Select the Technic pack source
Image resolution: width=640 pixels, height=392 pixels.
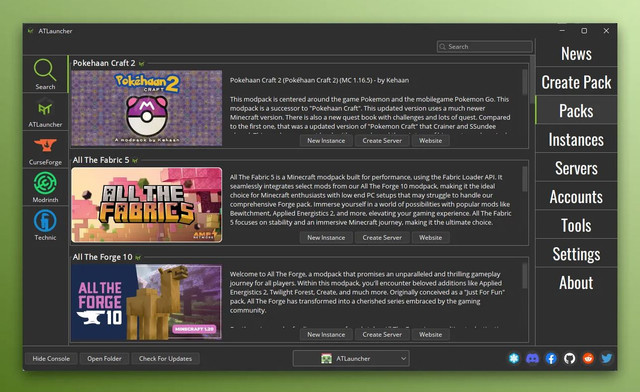point(45,225)
